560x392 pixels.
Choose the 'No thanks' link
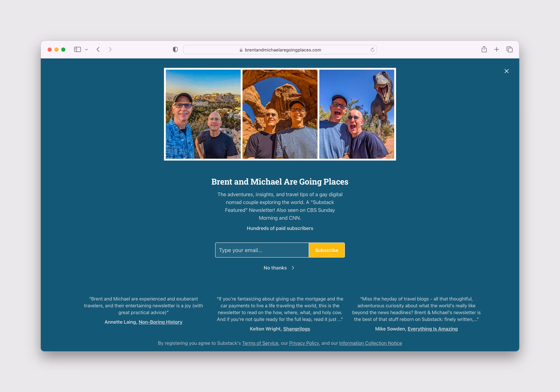[275, 268]
